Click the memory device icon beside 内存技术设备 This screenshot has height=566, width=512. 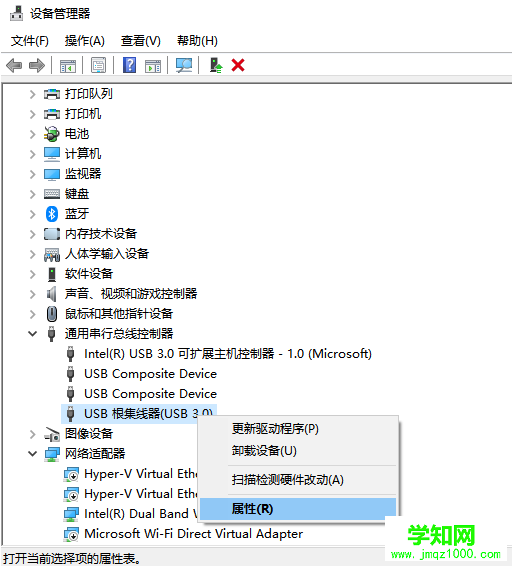(x=52, y=234)
